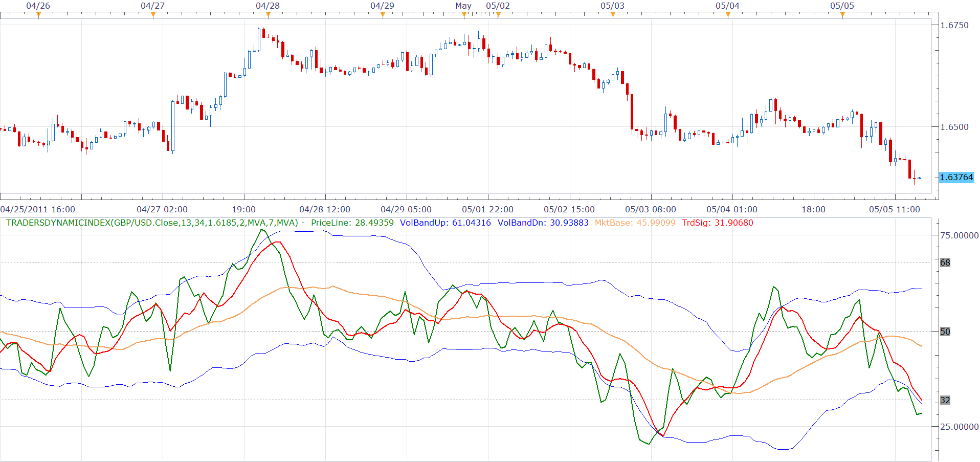The image size is (980, 462).
Task: Click the 04/28 date marker triangle
Action: click(x=268, y=15)
